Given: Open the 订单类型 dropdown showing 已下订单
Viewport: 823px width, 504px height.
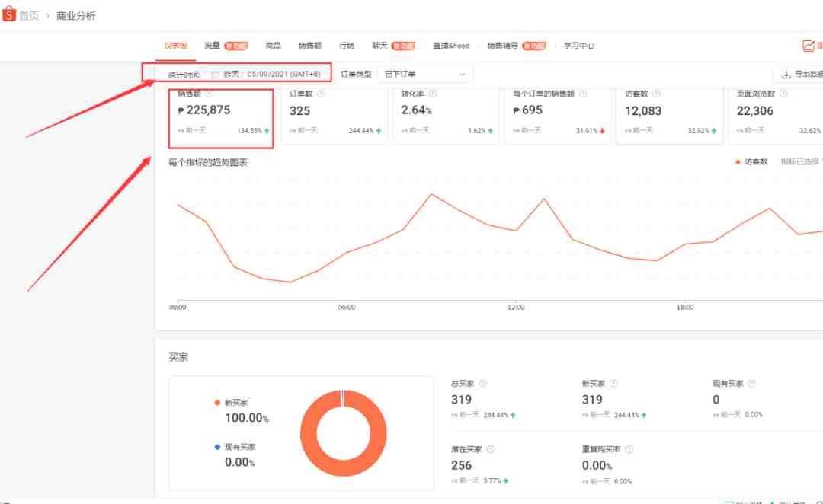Looking at the screenshot, I should point(425,74).
